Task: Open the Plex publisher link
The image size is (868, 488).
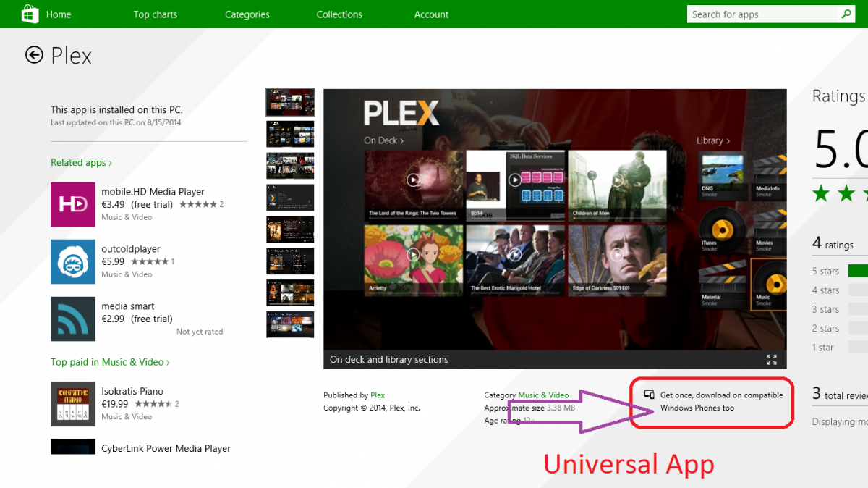Action: pyautogui.click(x=378, y=395)
